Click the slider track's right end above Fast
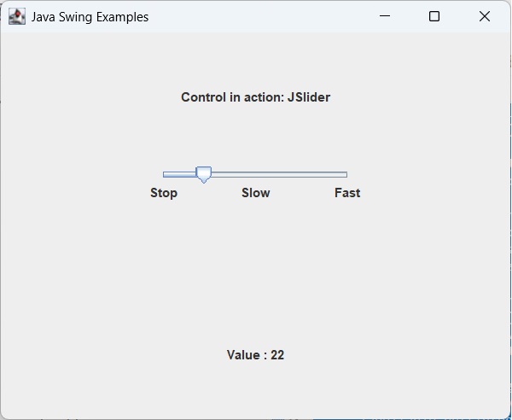 344,174
